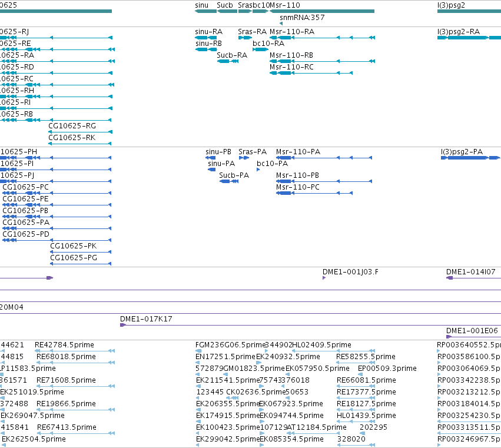Open the CK02636.5prime EST label
501x448 pixels.
coord(256,392)
